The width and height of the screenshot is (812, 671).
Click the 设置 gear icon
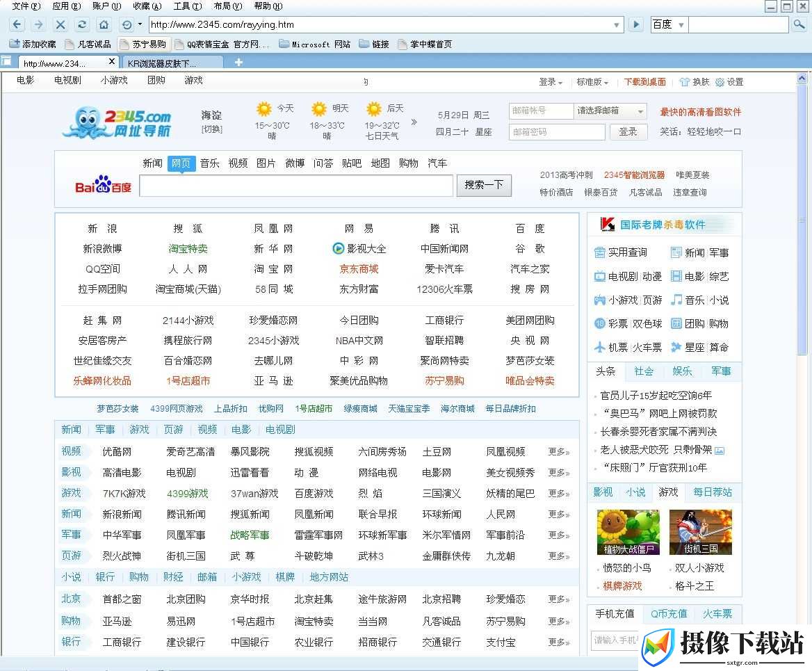click(x=720, y=82)
